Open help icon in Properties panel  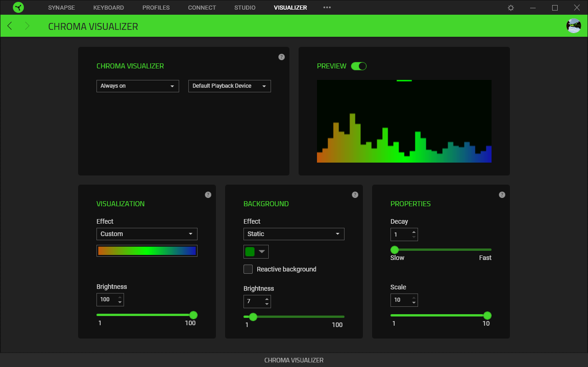(x=502, y=195)
